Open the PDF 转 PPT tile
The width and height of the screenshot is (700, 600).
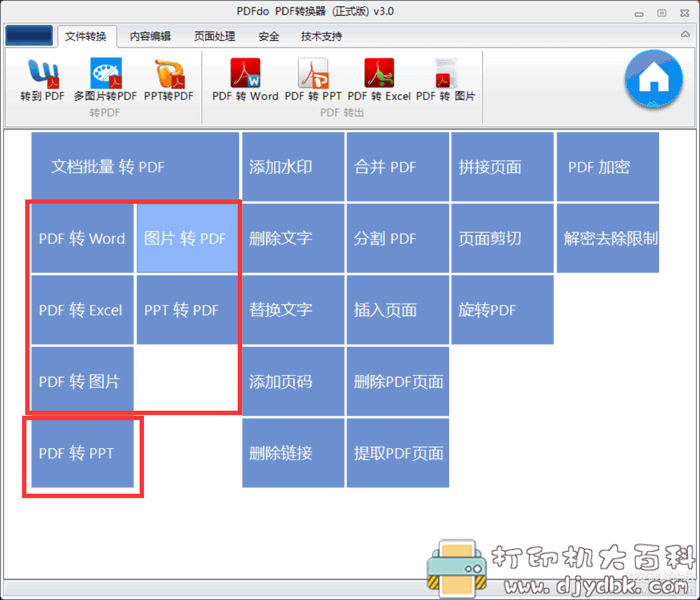[83, 453]
